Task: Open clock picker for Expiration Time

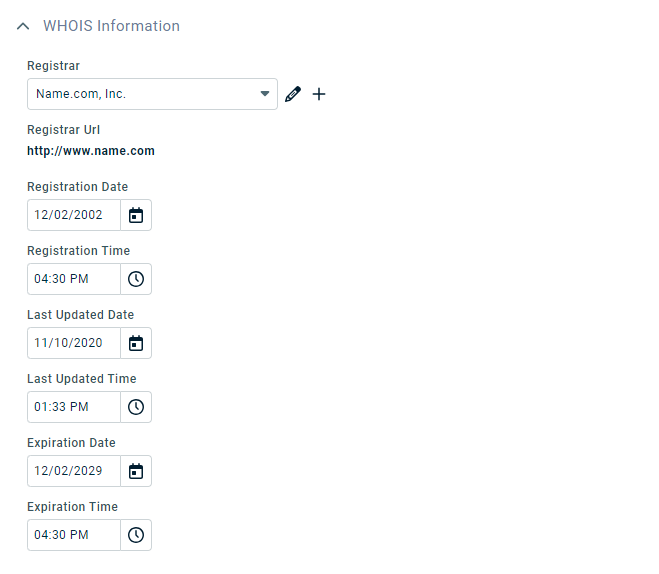Action: pos(136,535)
